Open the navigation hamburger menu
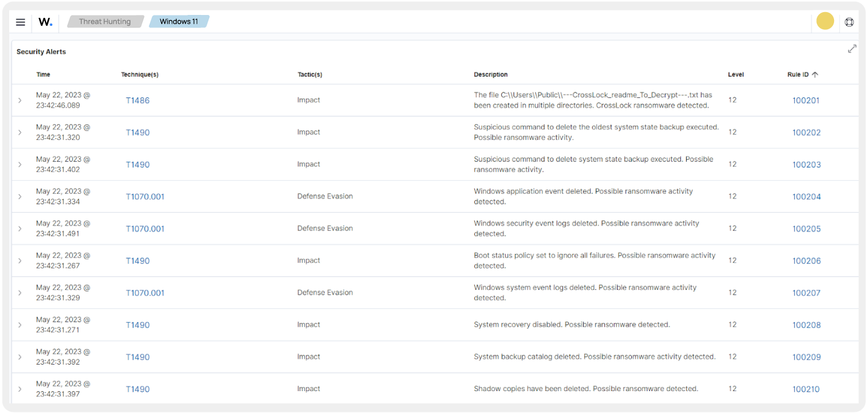868x413 pixels. coord(20,22)
